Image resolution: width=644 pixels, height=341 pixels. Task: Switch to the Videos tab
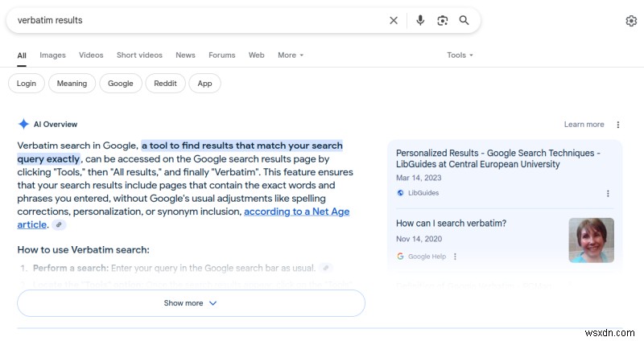pos(91,55)
